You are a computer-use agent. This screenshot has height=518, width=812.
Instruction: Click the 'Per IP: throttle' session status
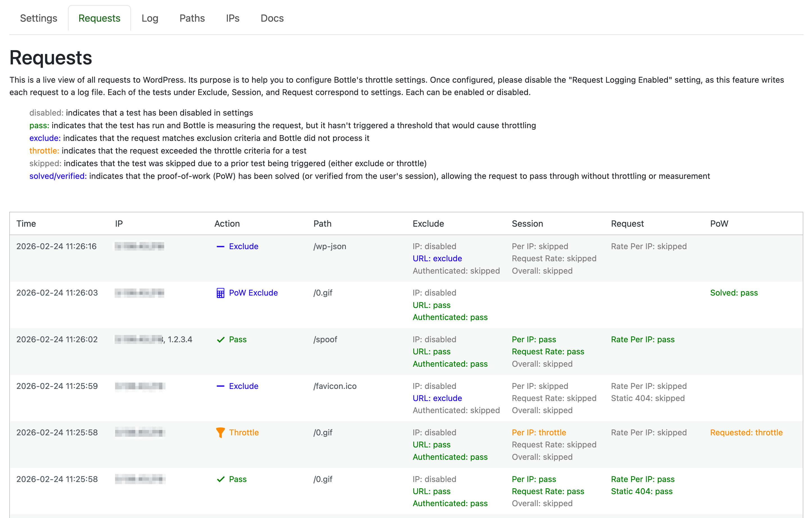(x=539, y=432)
